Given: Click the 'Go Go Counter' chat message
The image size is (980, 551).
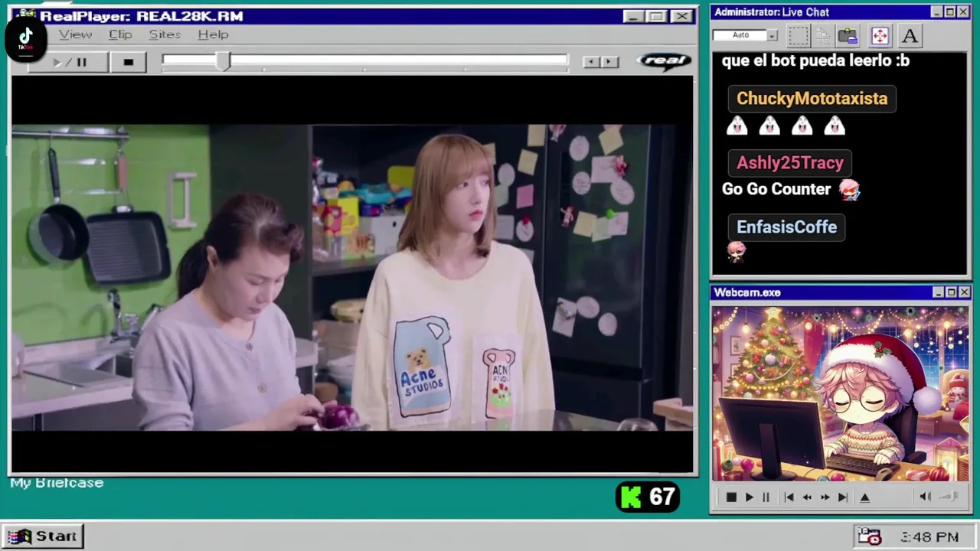Looking at the screenshot, I should [776, 189].
